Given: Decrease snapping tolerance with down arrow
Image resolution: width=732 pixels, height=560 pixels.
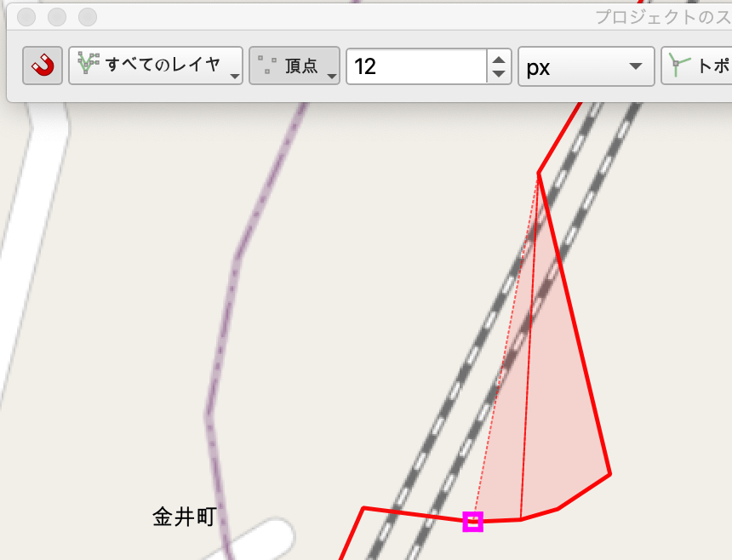Looking at the screenshot, I should click(499, 74).
